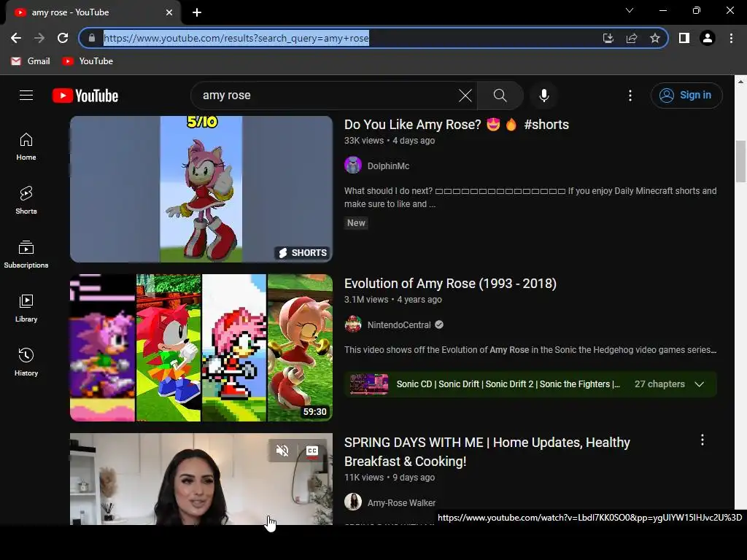
Task: Share this page icon
Action: pos(632,38)
